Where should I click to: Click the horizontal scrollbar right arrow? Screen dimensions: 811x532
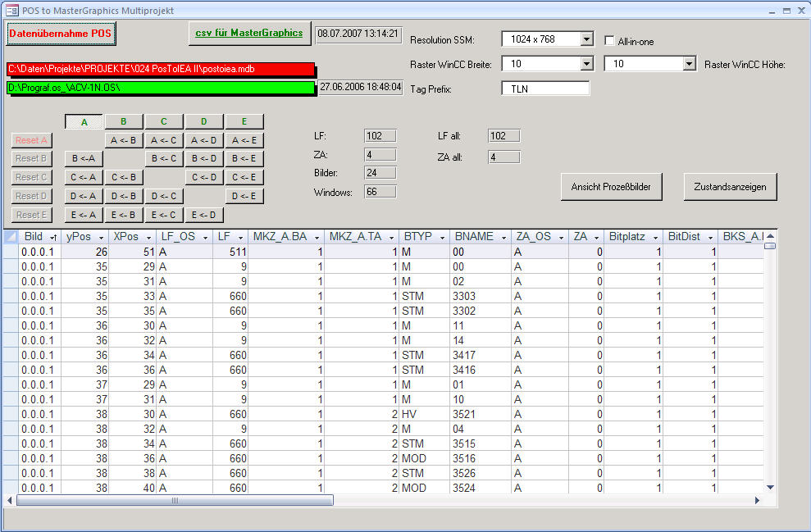point(757,500)
